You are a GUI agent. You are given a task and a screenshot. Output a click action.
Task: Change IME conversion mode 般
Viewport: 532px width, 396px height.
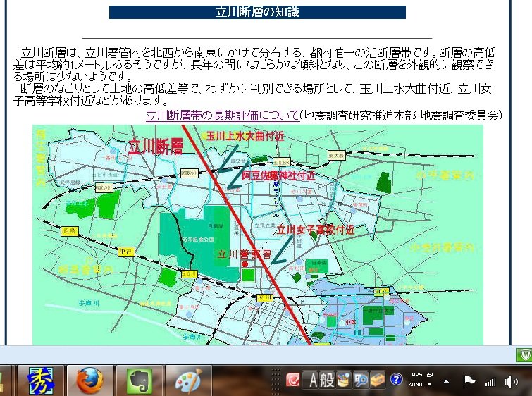327,380
